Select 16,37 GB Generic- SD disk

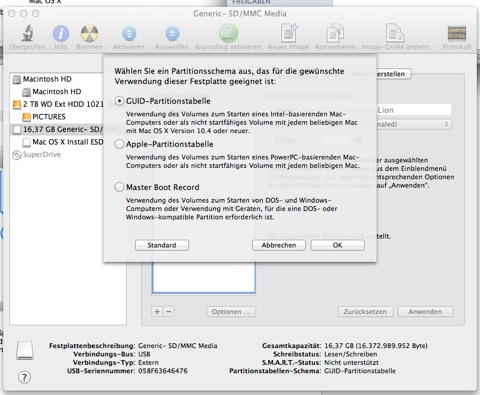click(x=57, y=129)
